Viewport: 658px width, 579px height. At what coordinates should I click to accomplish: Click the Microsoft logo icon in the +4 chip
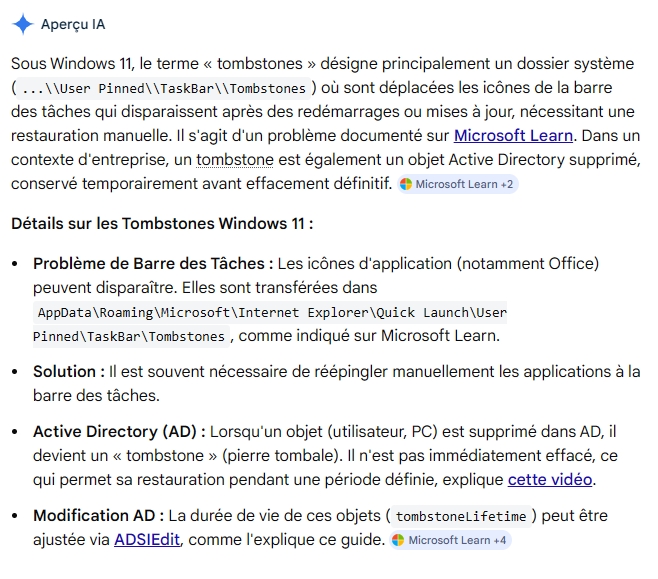[398, 540]
